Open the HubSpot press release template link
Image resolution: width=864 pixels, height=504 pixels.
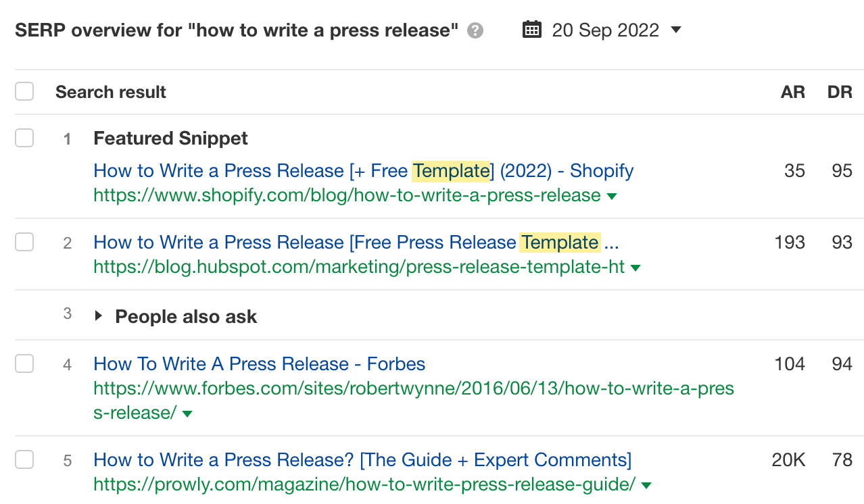(356, 242)
